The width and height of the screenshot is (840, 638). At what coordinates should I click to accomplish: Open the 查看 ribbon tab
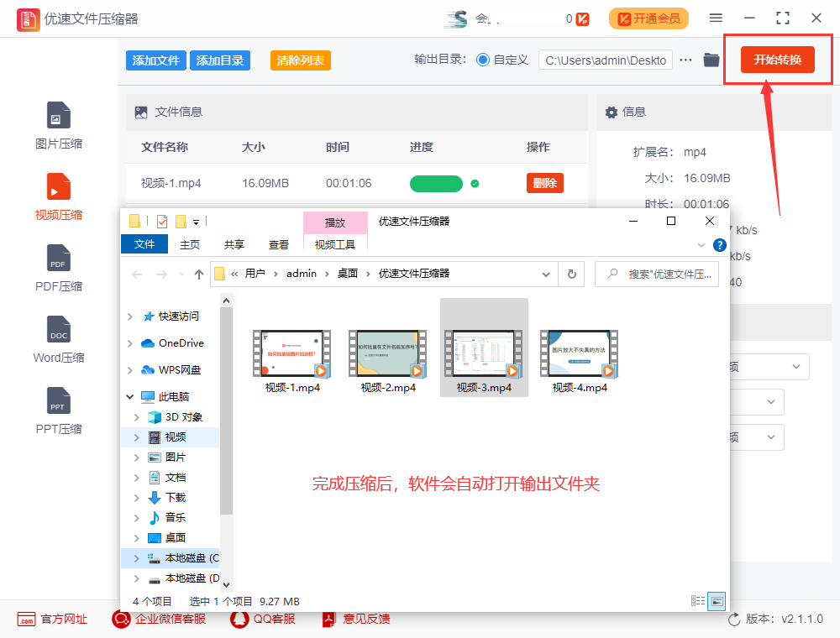279,244
